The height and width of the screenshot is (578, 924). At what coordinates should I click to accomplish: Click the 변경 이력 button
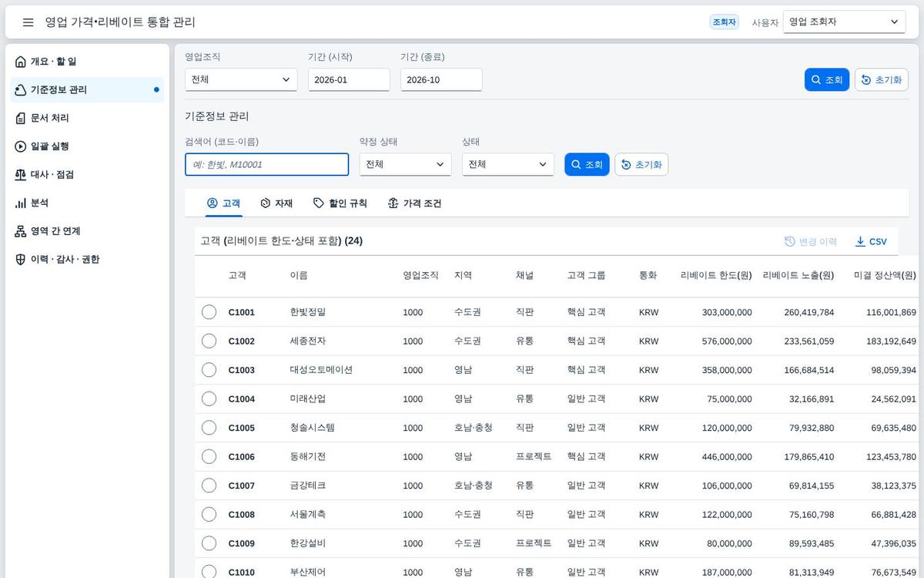click(811, 242)
